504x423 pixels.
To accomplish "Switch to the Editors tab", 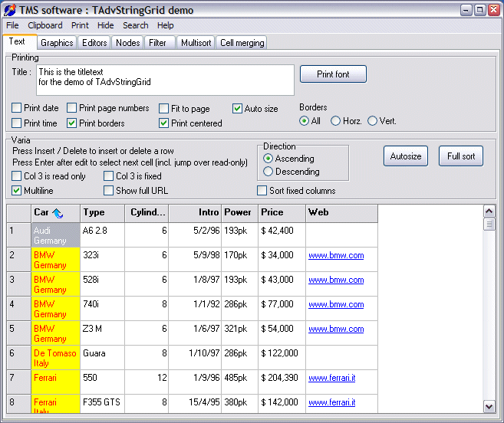I will (x=94, y=43).
